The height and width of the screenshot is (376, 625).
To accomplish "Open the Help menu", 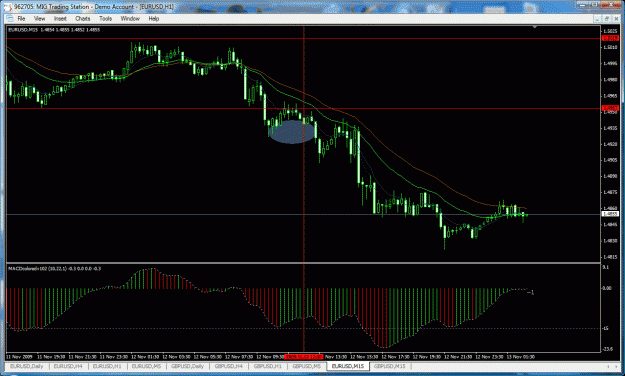I will coord(153,18).
